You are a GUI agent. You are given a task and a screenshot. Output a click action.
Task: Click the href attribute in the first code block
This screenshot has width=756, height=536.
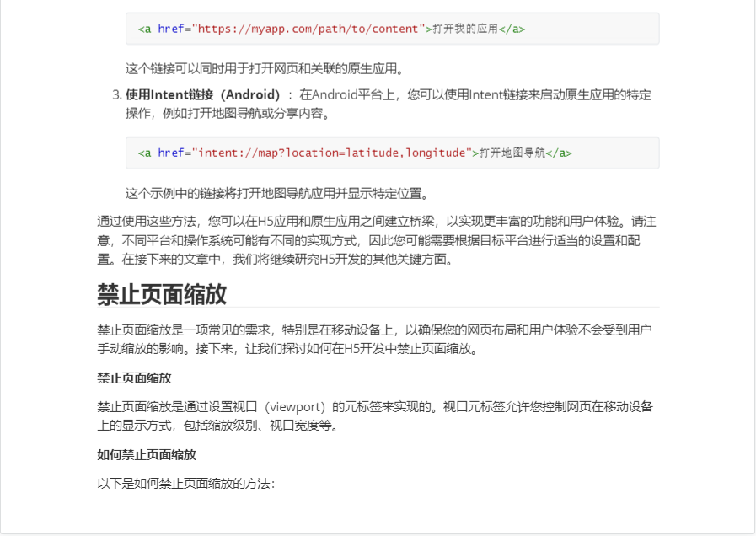pyautogui.click(x=171, y=29)
